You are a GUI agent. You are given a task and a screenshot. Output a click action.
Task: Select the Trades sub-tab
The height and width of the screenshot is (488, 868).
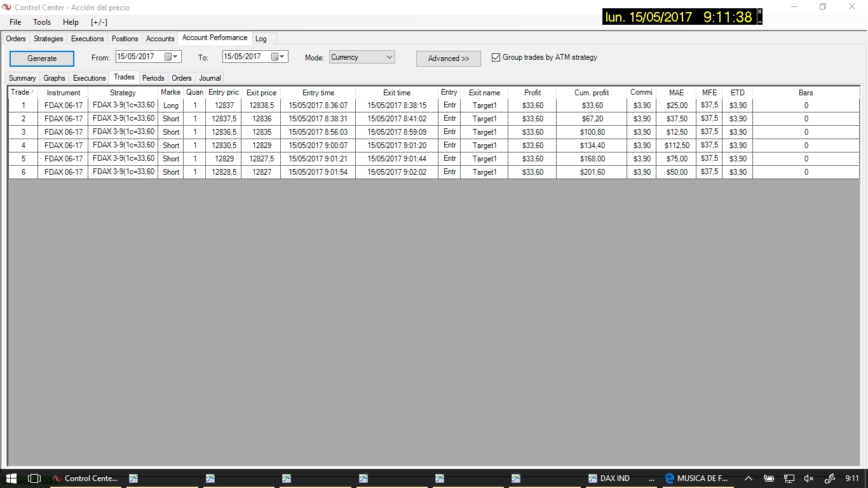[x=125, y=77]
